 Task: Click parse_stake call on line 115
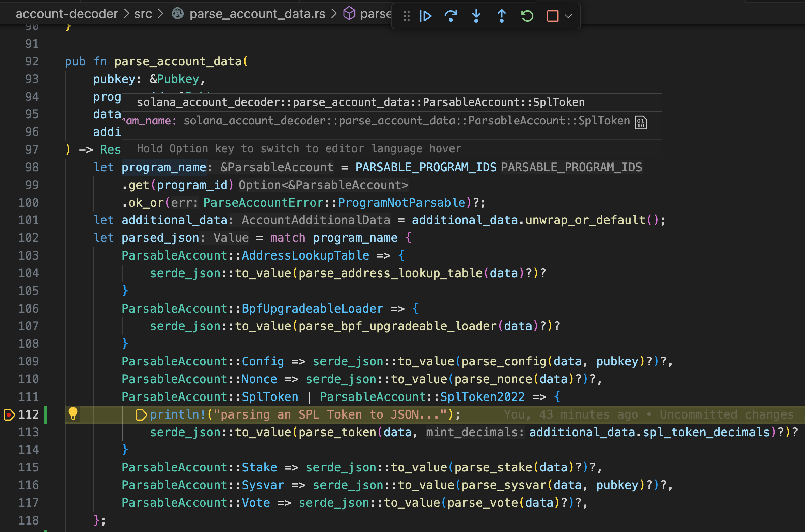pyautogui.click(x=493, y=467)
